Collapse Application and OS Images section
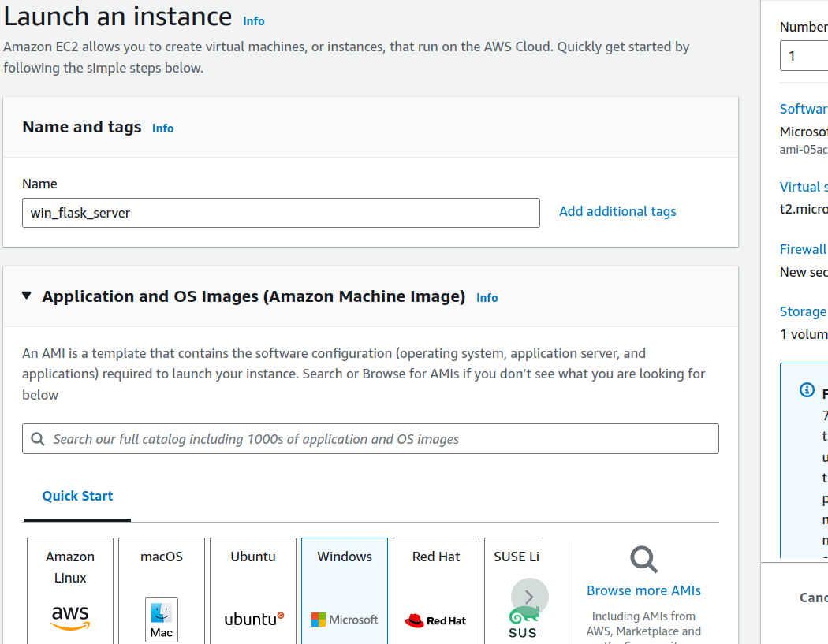The width and height of the screenshot is (828, 644). click(27, 296)
